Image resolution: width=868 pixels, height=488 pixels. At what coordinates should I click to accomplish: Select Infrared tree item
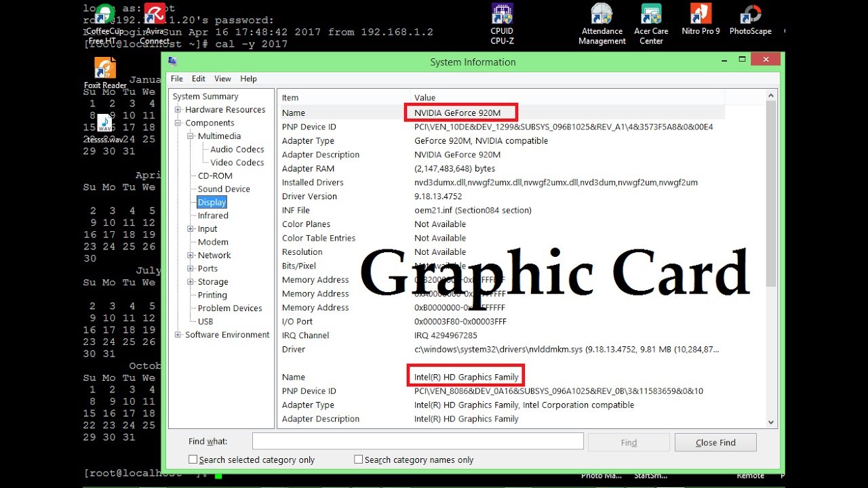point(213,216)
